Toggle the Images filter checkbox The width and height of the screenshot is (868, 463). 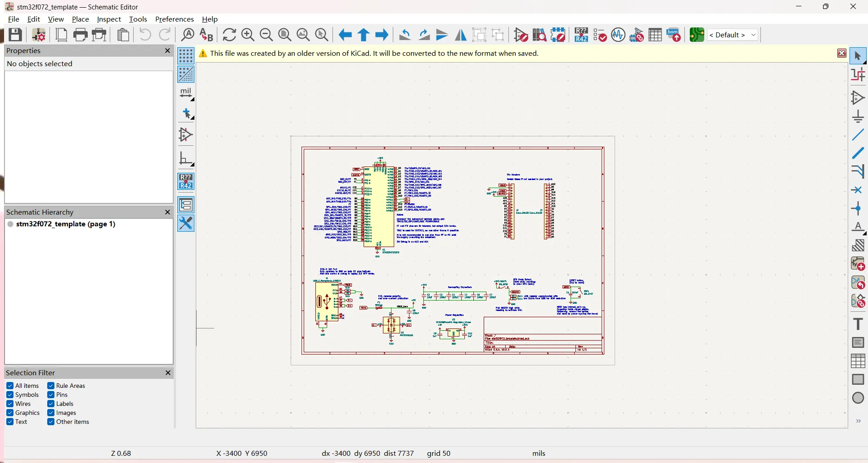click(51, 413)
